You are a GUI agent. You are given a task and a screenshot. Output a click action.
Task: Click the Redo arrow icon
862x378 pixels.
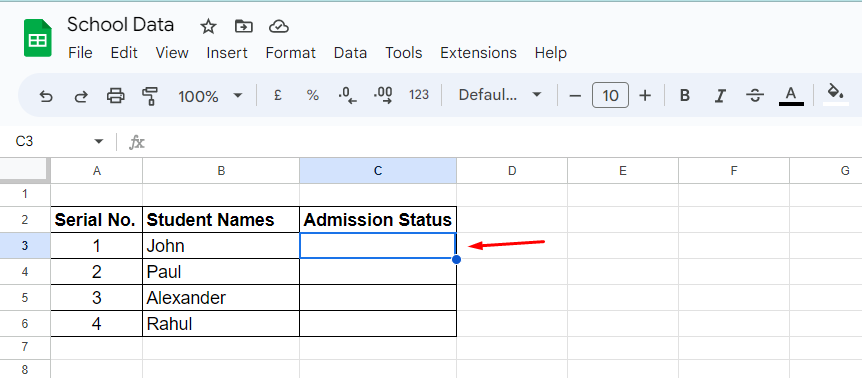coord(81,96)
